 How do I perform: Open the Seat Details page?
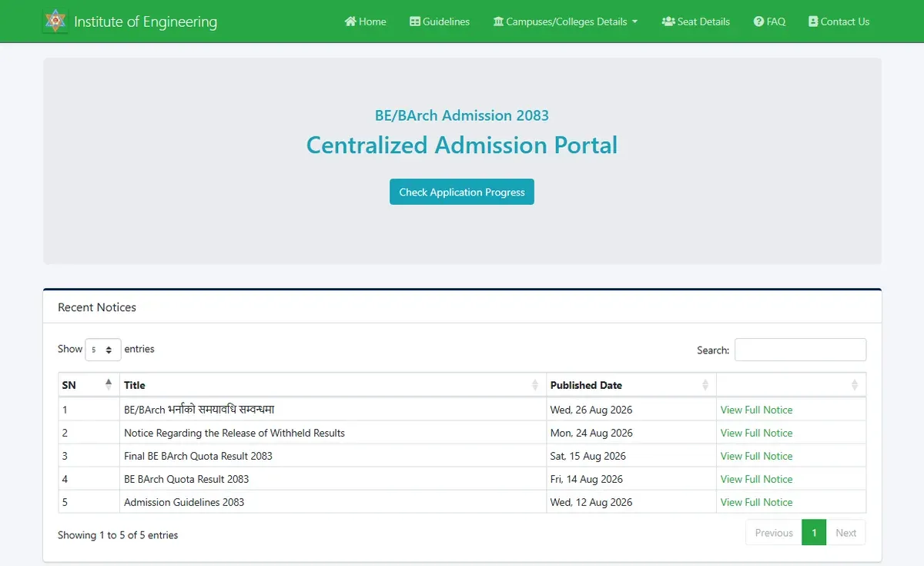[x=696, y=22]
